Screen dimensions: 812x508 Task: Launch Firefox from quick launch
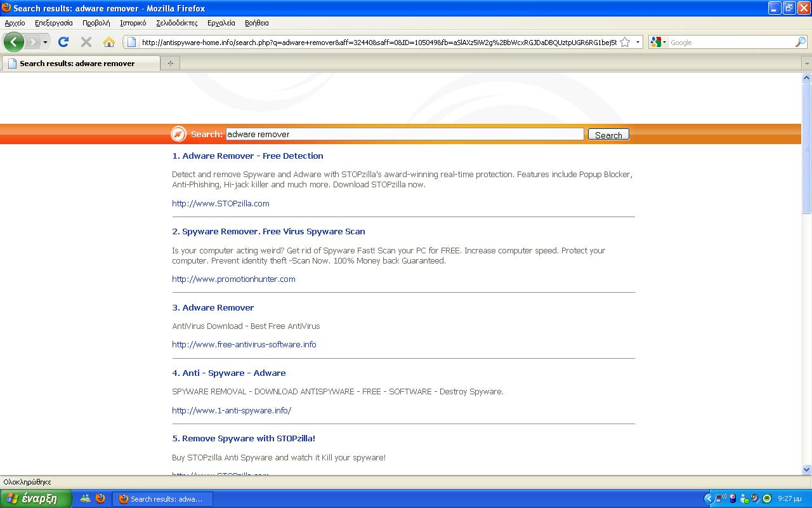[x=100, y=498]
